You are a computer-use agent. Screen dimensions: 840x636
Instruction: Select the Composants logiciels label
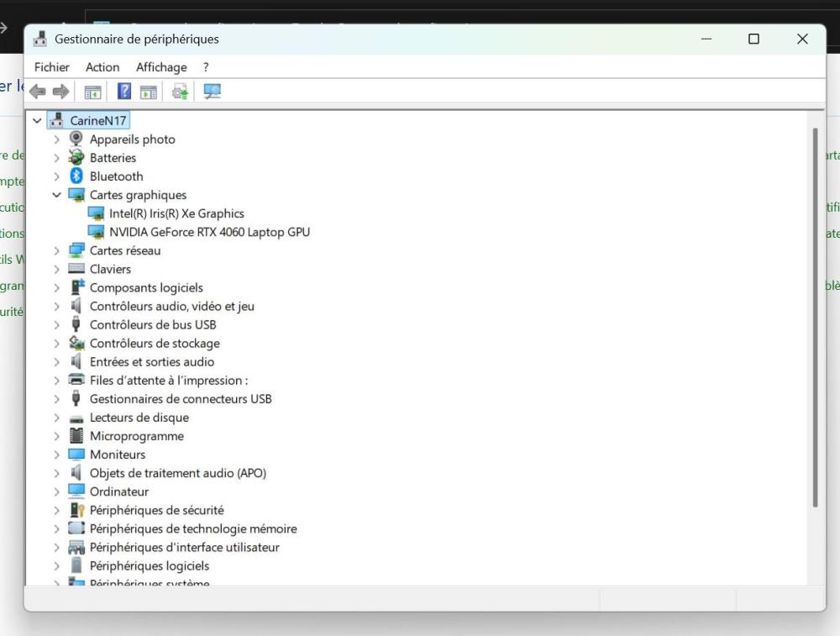click(x=146, y=287)
